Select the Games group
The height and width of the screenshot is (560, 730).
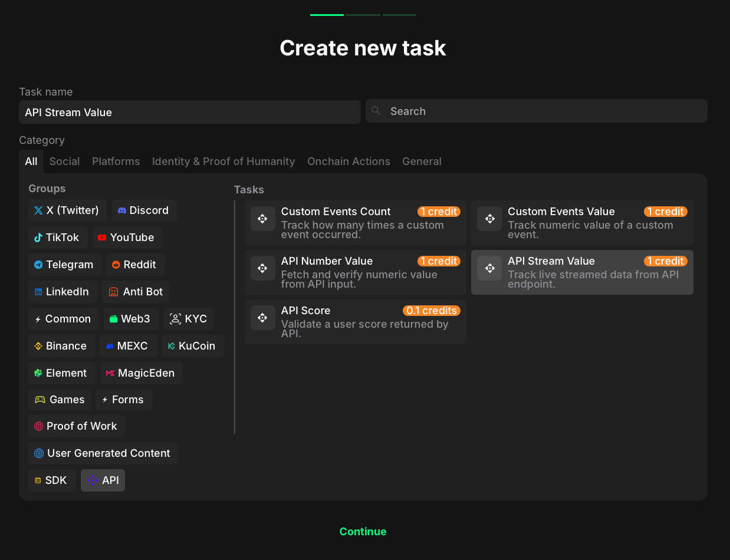(60, 400)
